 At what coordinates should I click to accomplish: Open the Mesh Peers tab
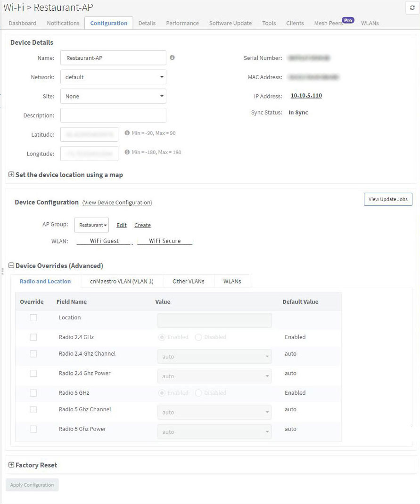329,23
